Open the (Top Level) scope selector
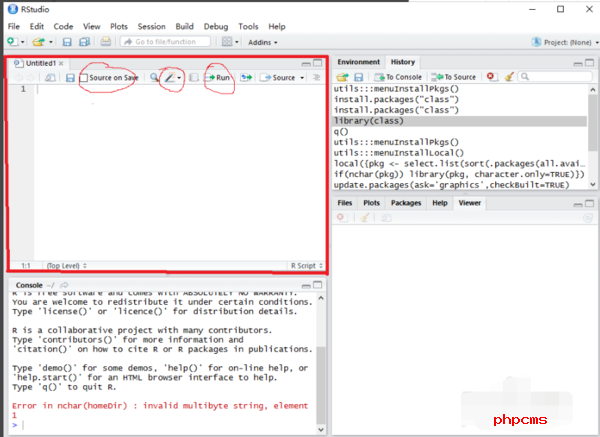This screenshot has width=600, height=437. click(x=67, y=266)
